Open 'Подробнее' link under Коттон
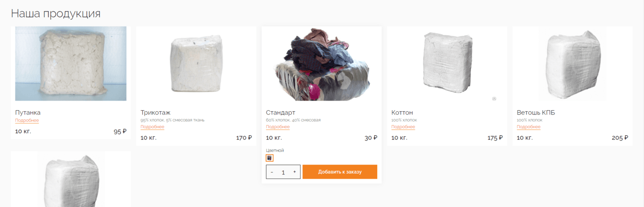Viewport: 644px width, 207px height. [403, 127]
